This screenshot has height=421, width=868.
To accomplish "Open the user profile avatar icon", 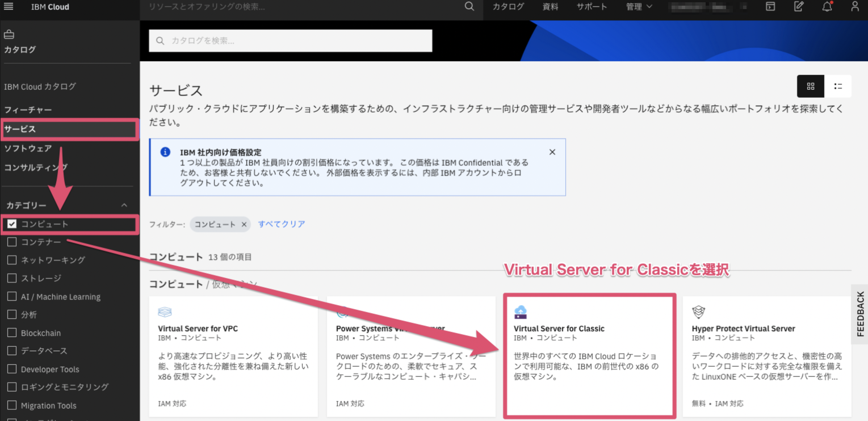I will tap(855, 7).
